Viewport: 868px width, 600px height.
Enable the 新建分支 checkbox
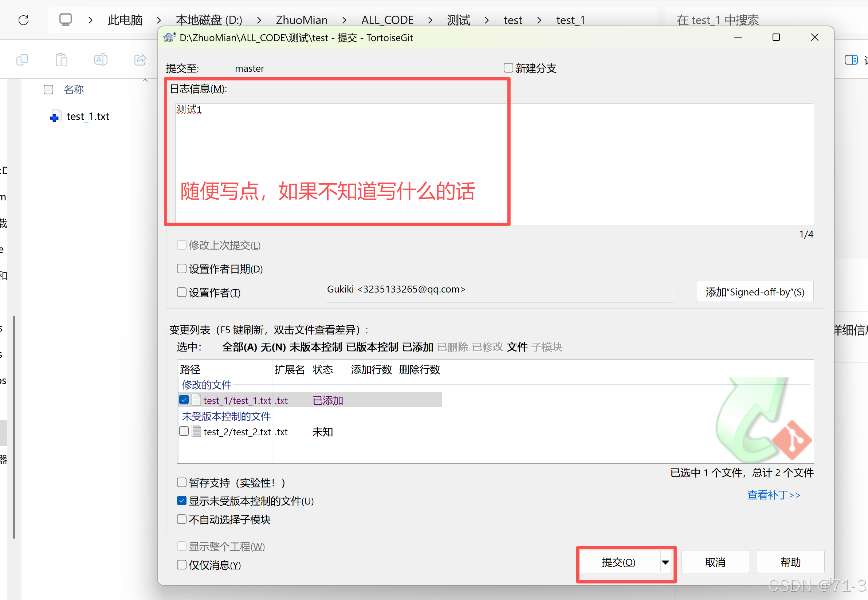(x=508, y=68)
